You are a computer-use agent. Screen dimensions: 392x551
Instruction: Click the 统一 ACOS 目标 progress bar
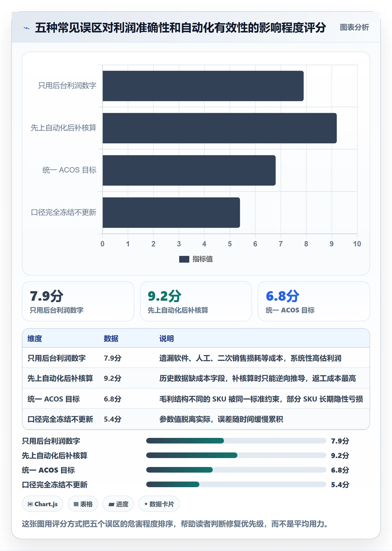(x=236, y=470)
